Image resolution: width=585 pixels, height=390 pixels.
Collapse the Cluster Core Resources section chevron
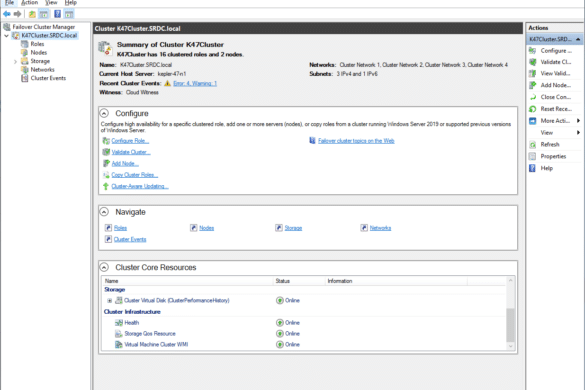tap(104, 267)
